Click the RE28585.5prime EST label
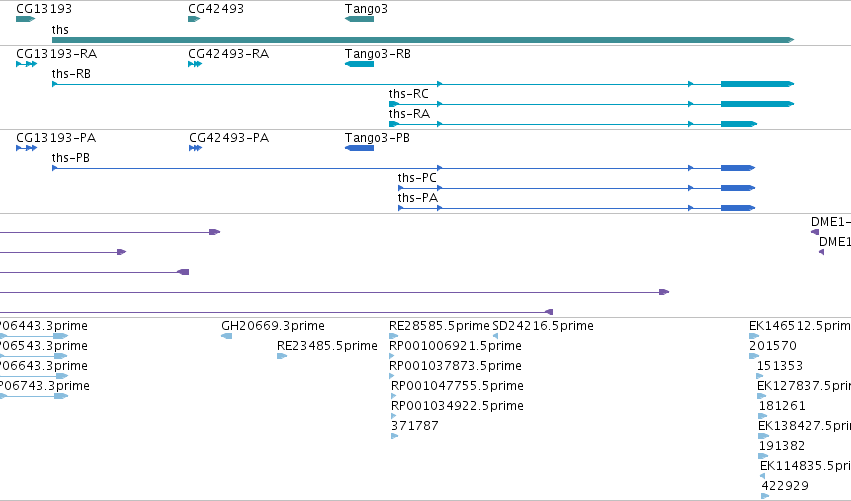Viewport: 851px width, 501px height. 439,326
